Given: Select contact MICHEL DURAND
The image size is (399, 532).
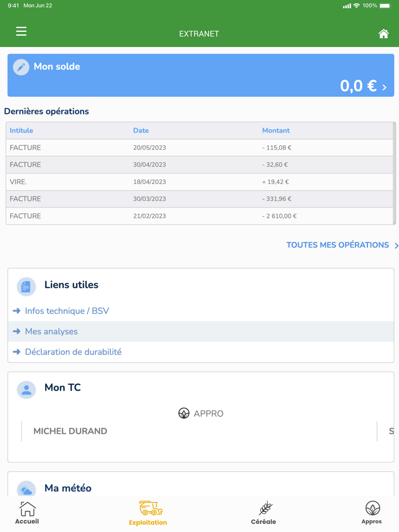Looking at the screenshot, I should coord(70,431).
